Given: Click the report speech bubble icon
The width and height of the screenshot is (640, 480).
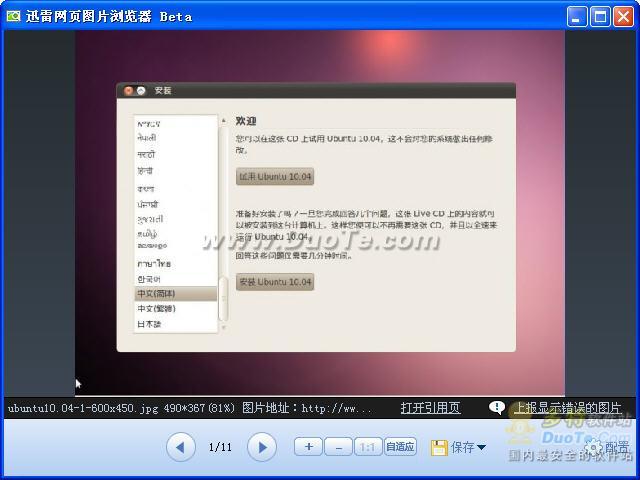Looking at the screenshot, I should click(x=497, y=407).
